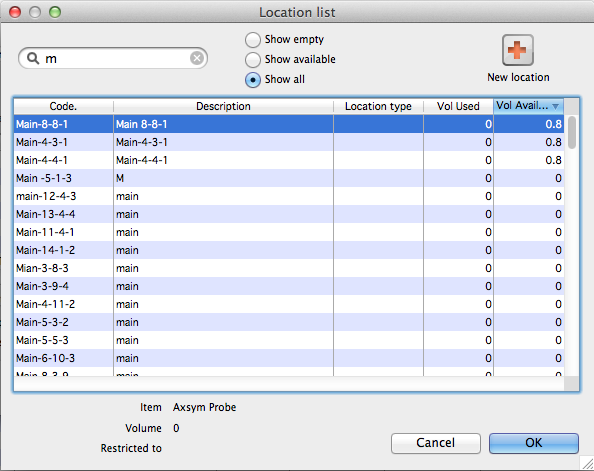Click the vertical scrollbar thumb of the list
The height and width of the screenshot is (471, 594).
tap(572, 132)
